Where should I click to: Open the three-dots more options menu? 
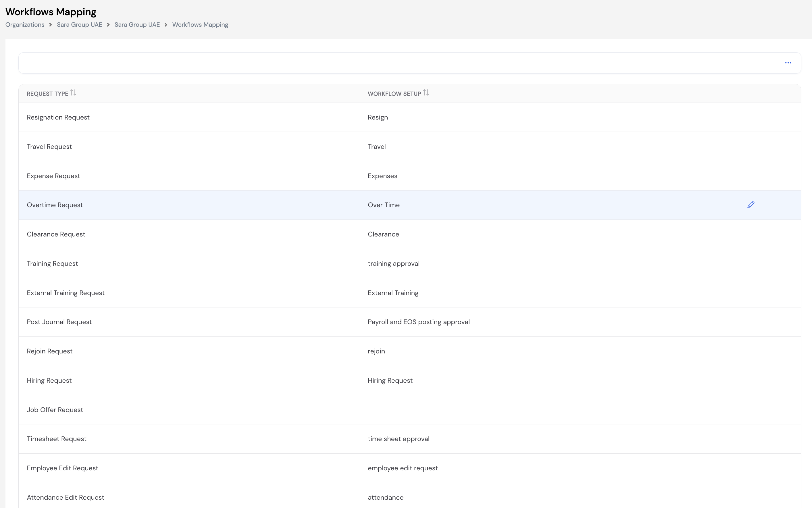pos(788,63)
